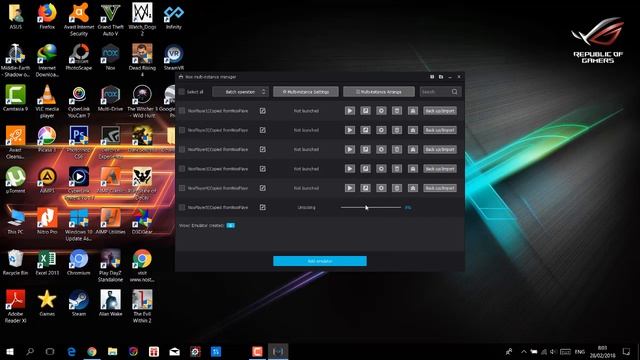
Task: Click the unzipping progress bar
Action: click(x=371, y=207)
